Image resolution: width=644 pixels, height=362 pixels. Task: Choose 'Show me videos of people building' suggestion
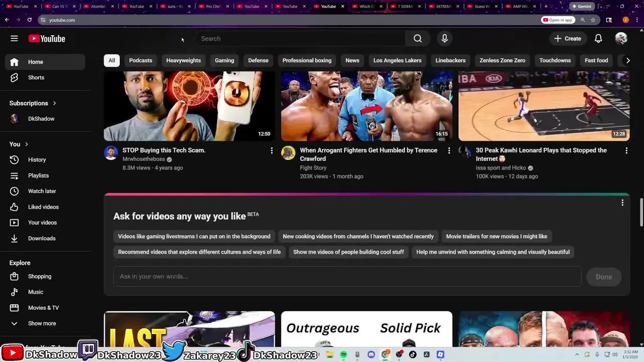(349, 252)
